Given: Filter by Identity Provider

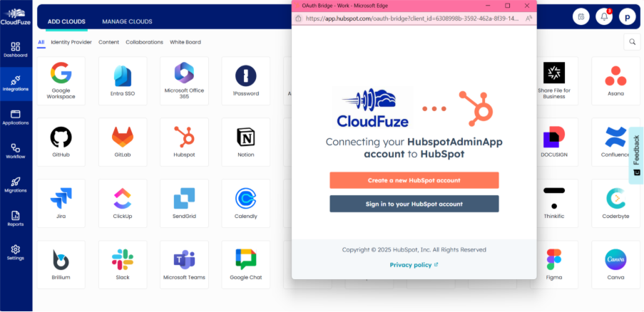Looking at the screenshot, I should [x=71, y=42].
